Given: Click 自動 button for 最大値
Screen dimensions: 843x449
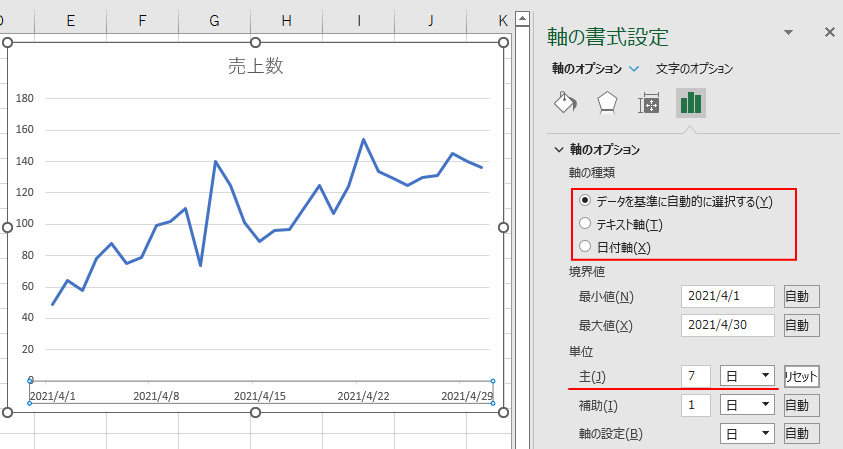Looking at the screenshot, I should tap(802, 326).
